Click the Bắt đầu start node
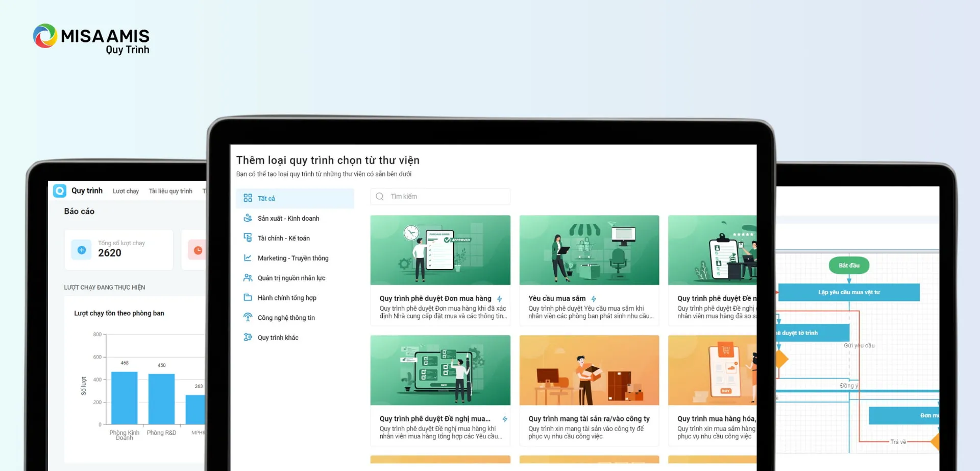The width and height of the screenshot is (980, 471). pos(849,265)
